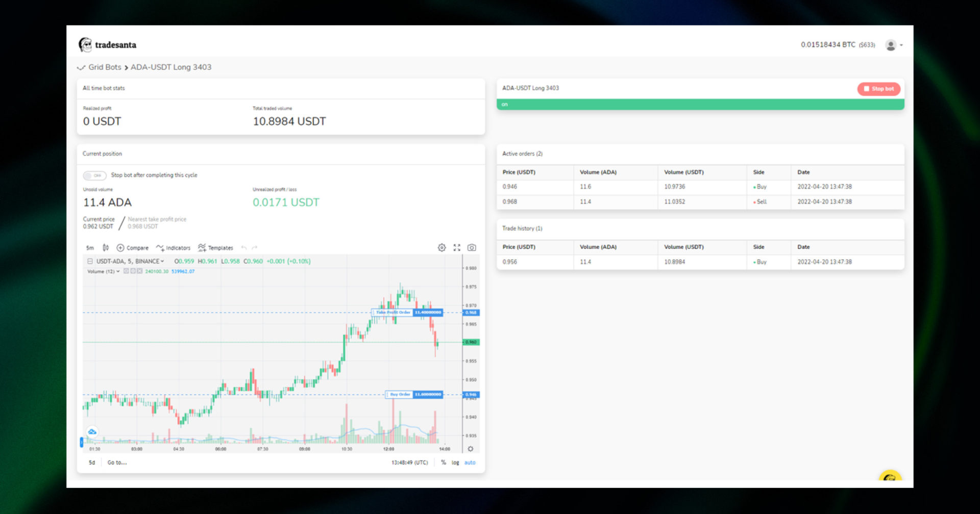Viewport: 980px width, 514px height.
Task: Take chart snapshot with camera icon
Action: [472, 248]
